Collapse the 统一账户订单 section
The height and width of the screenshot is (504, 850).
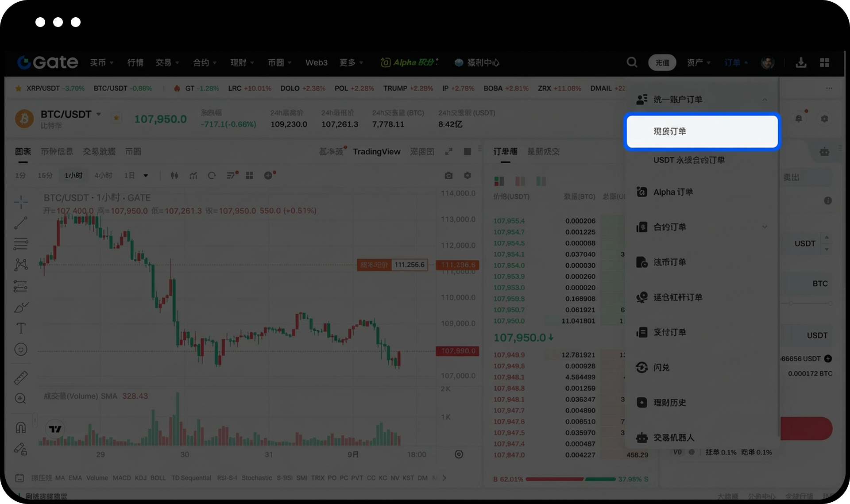pos(765,100)
